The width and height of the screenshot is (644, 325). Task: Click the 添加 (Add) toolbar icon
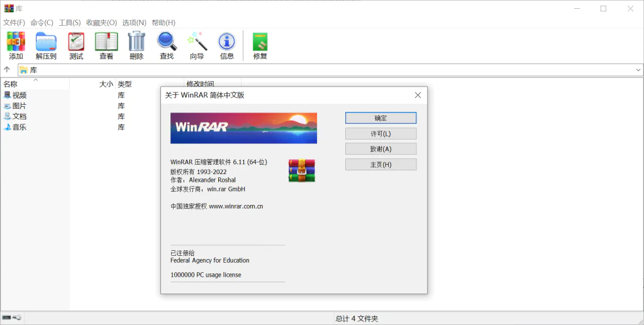point(16,41)
